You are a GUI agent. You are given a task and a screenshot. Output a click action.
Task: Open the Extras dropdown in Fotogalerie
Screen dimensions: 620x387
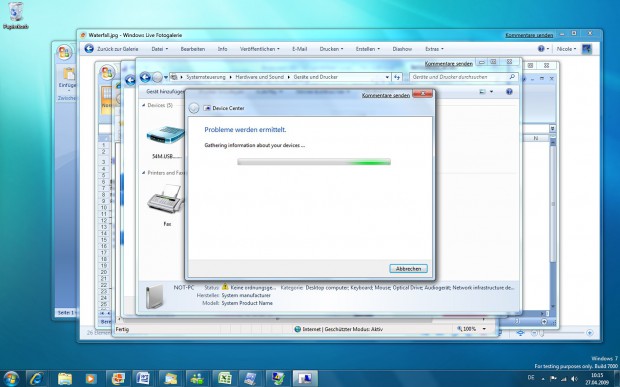434,49
